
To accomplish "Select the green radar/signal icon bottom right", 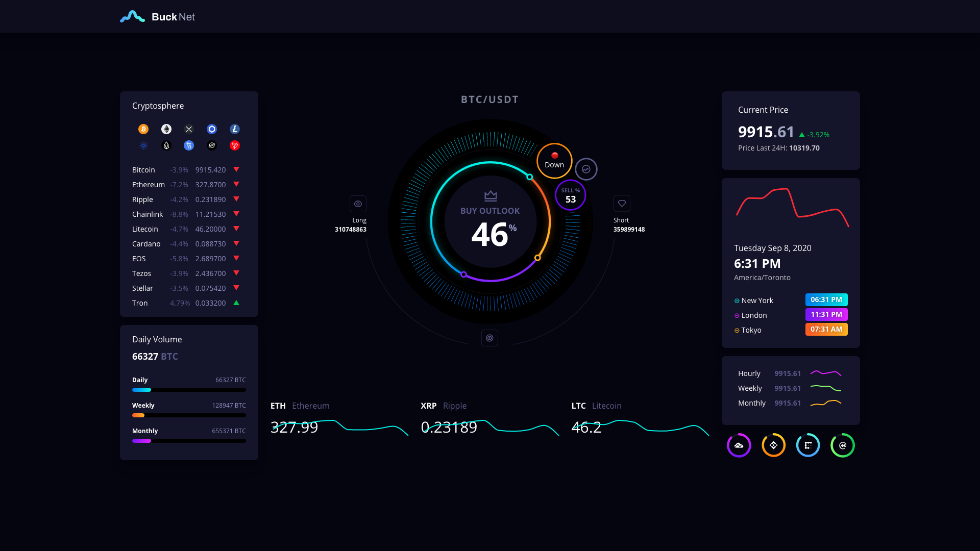I will tap(842, 445).
